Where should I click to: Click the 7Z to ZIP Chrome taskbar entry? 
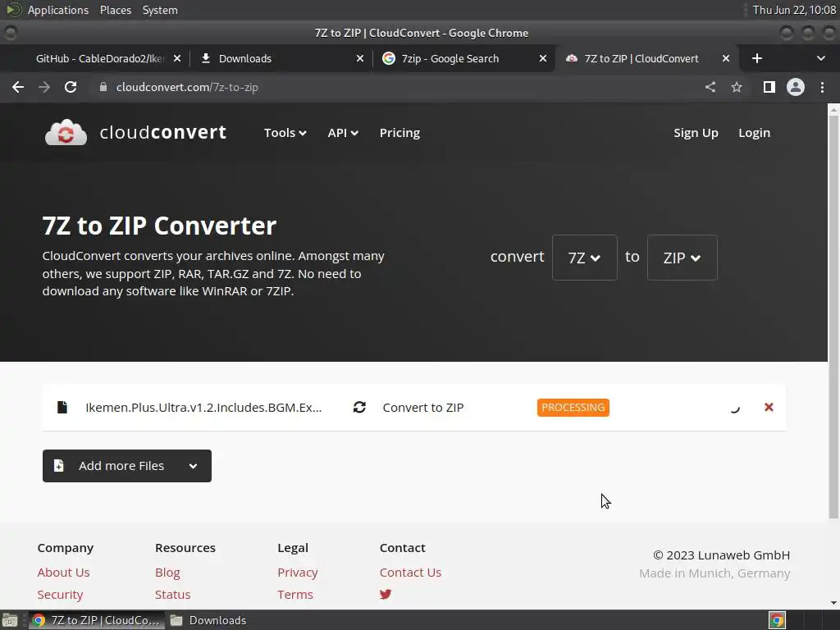97,620
